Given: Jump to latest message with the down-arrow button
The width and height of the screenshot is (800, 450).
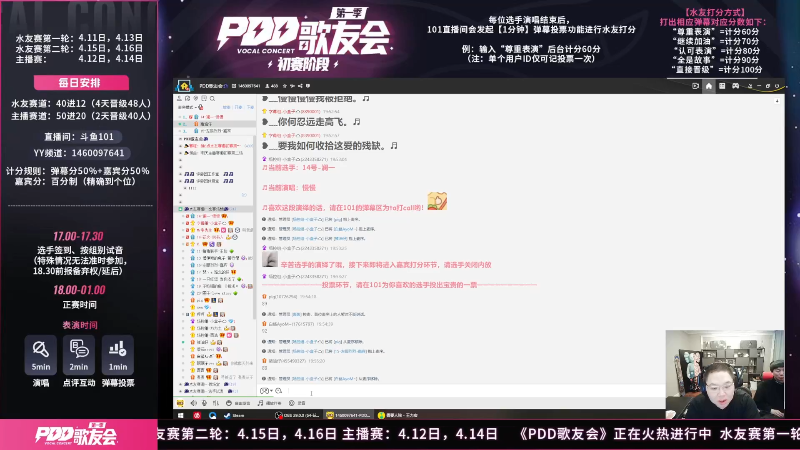Looking at the screenshot, I should pyautogui.click(x=777, y=101).
